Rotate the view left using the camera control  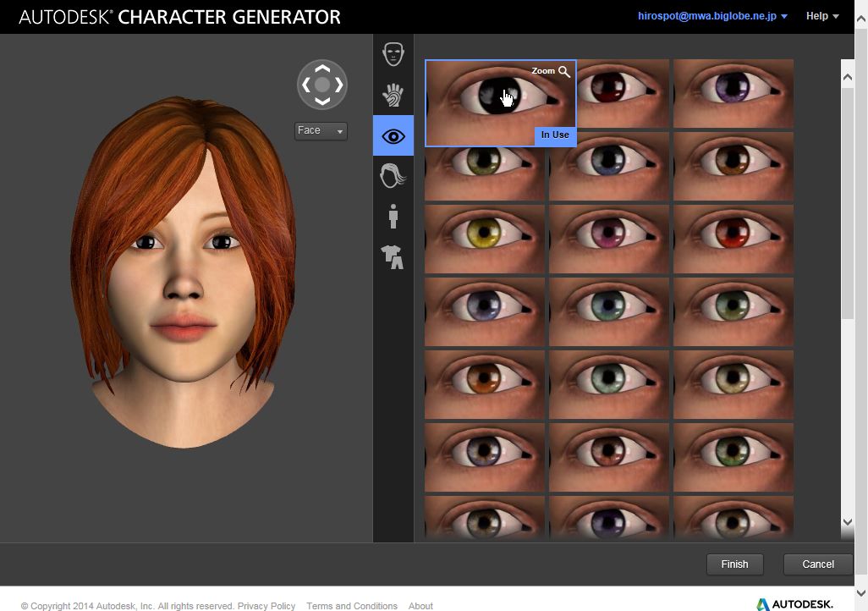tap(305, 85)
